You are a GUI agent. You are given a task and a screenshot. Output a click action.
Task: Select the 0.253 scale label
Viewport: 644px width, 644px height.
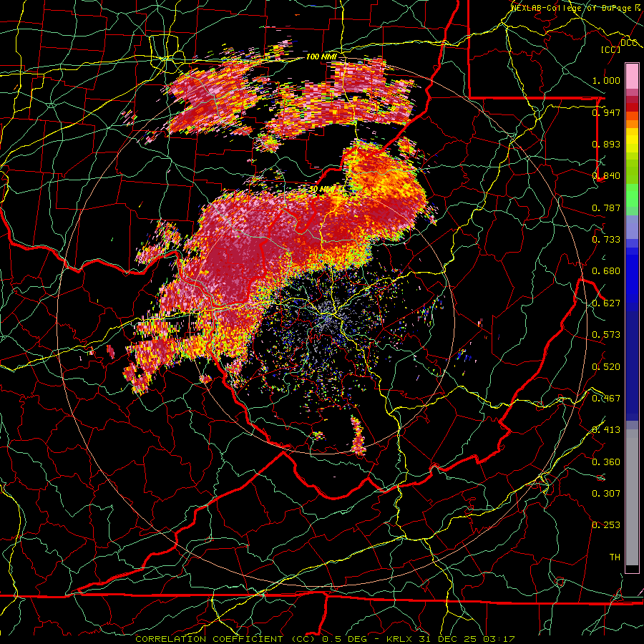606,525
